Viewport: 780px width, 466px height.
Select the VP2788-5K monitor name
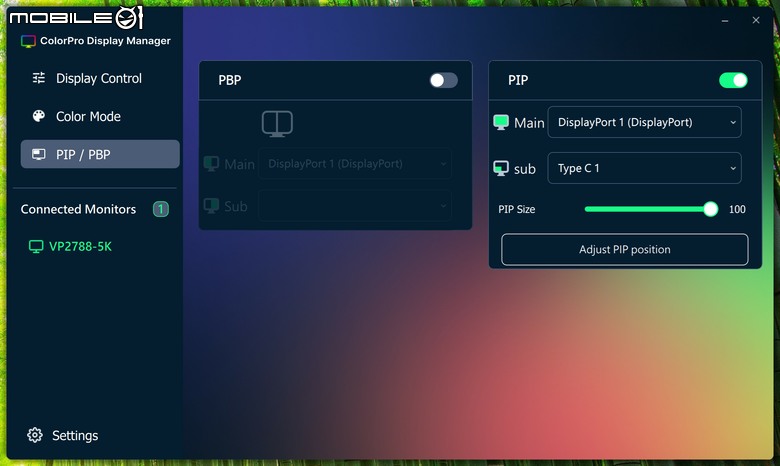pos(81,247)
